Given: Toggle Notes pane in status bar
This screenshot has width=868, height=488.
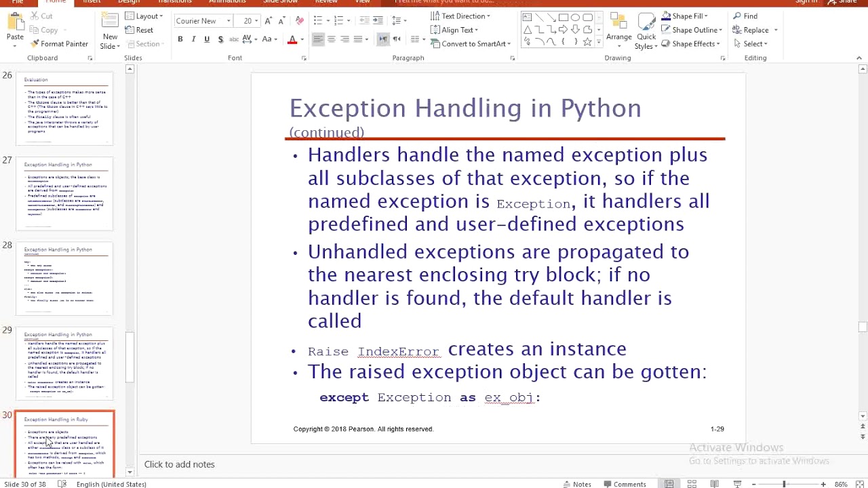Looking at the screenshot, I should tap(577, 484).
